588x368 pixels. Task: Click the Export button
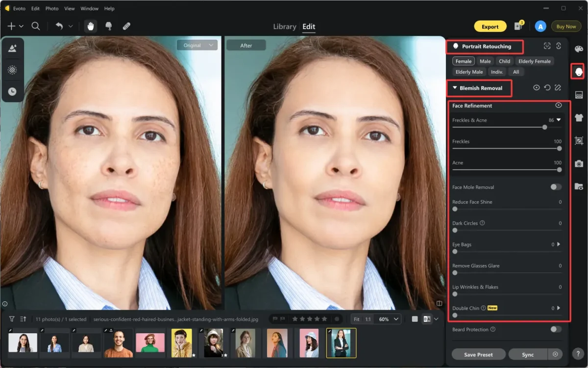click(x=490, y=26)
